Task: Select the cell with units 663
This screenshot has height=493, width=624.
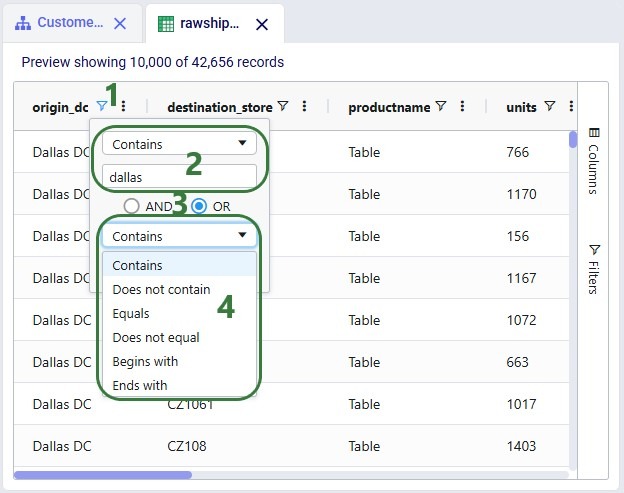Action: point(517,362)
